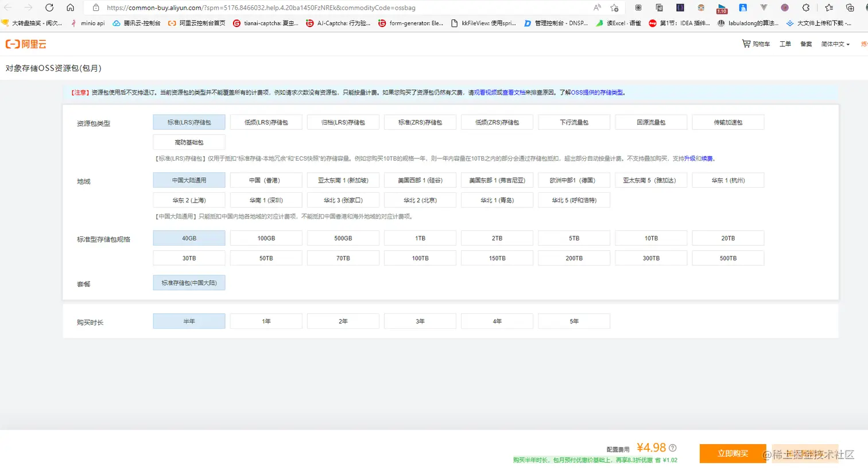
Task: Choose the 华北 2 (北京) region
Action: pyautogui.click(x=420, y=200)
